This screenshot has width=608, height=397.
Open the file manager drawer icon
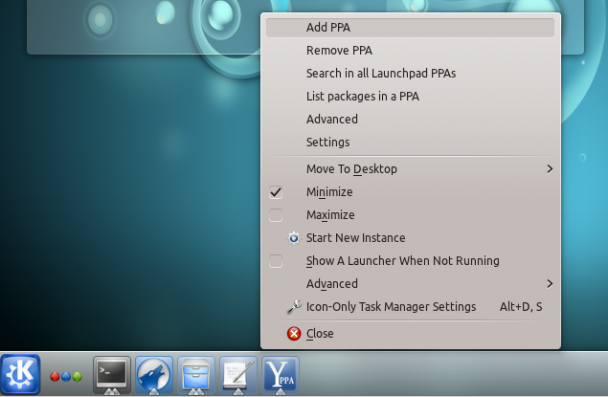pos(196,375)
